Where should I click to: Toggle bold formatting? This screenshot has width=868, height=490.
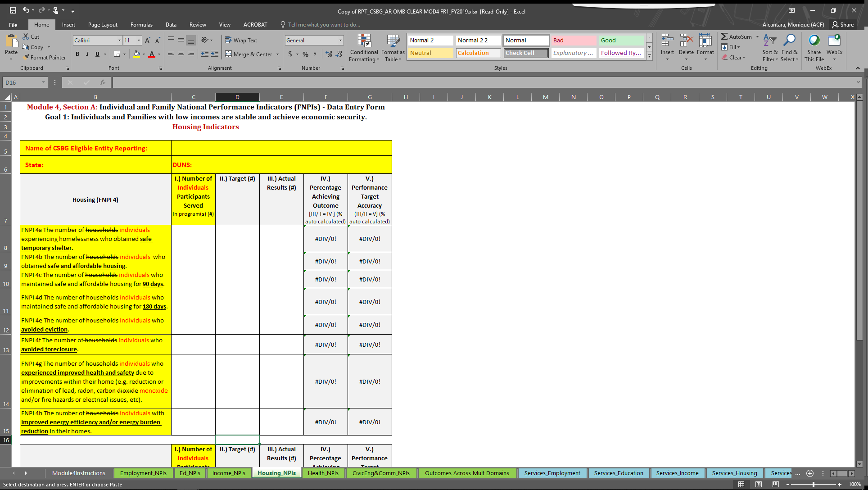click(x=77, y=54)
